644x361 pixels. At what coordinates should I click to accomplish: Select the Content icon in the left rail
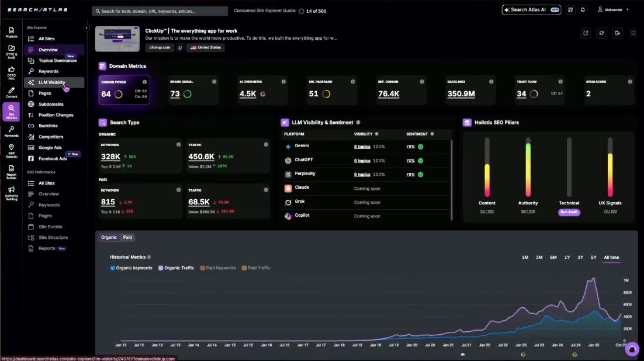pos(11,92)
